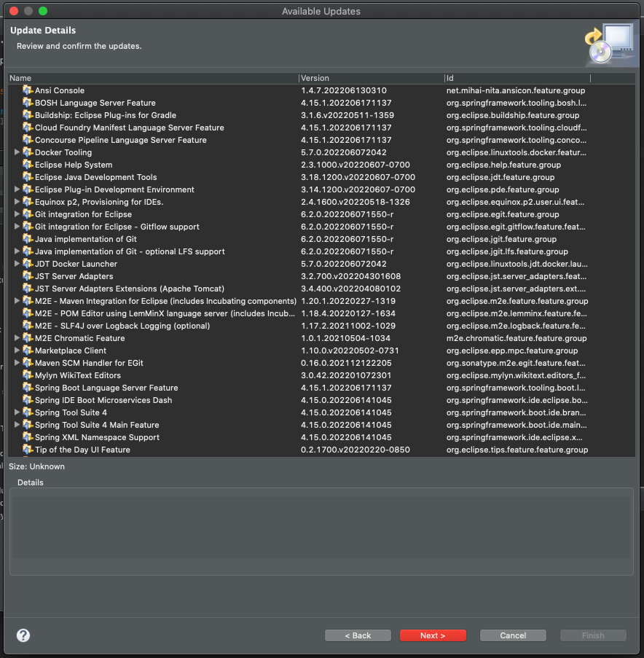Sort by the Name column header
The width and height of the screenshot is (644, 658).
(153, 78)
